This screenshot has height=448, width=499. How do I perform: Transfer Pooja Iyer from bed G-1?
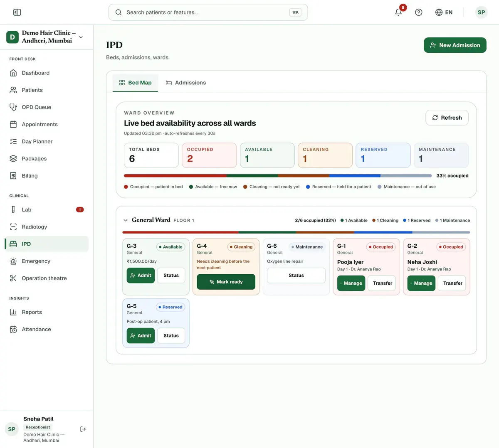click(x=382, y=283)
